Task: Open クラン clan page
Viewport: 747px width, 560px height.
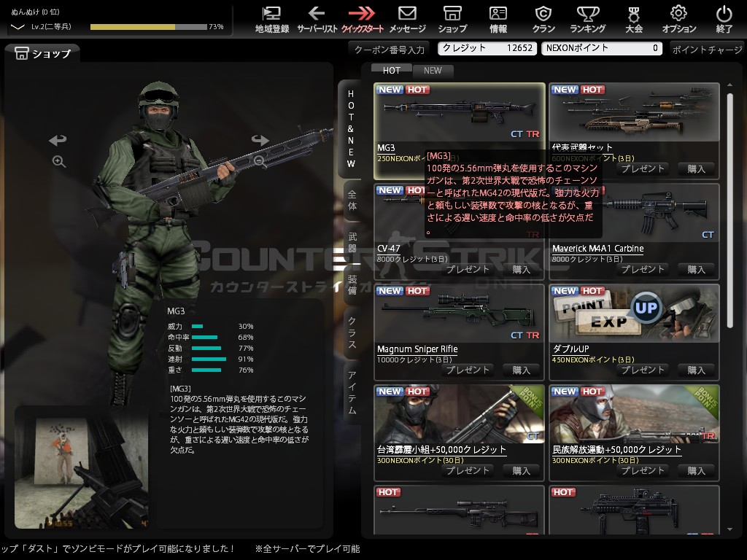Action: [543, 19]
